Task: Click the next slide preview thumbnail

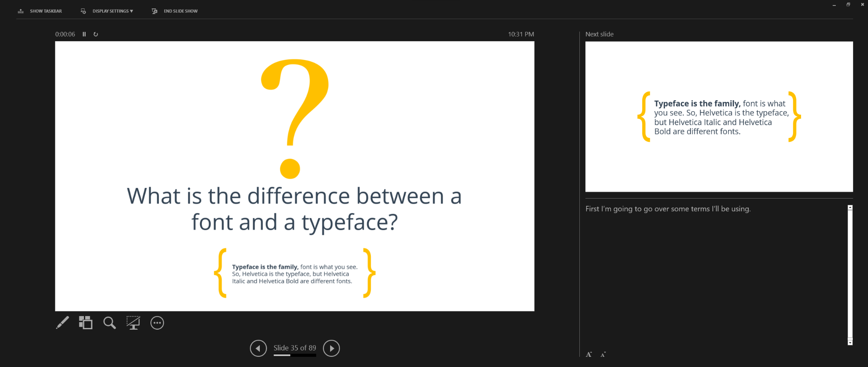Action: coord(719,117)
